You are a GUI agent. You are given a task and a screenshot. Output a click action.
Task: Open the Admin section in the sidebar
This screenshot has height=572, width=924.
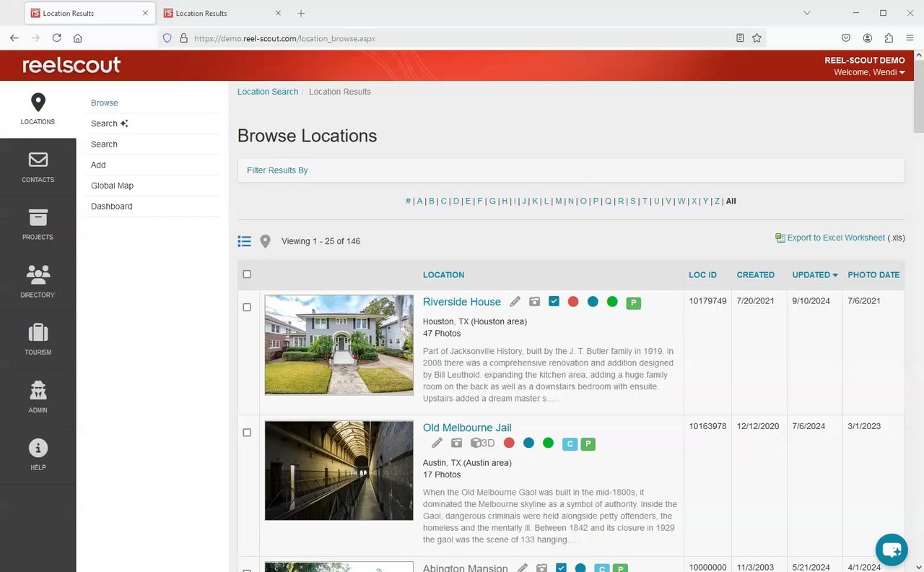pos(38,397)
